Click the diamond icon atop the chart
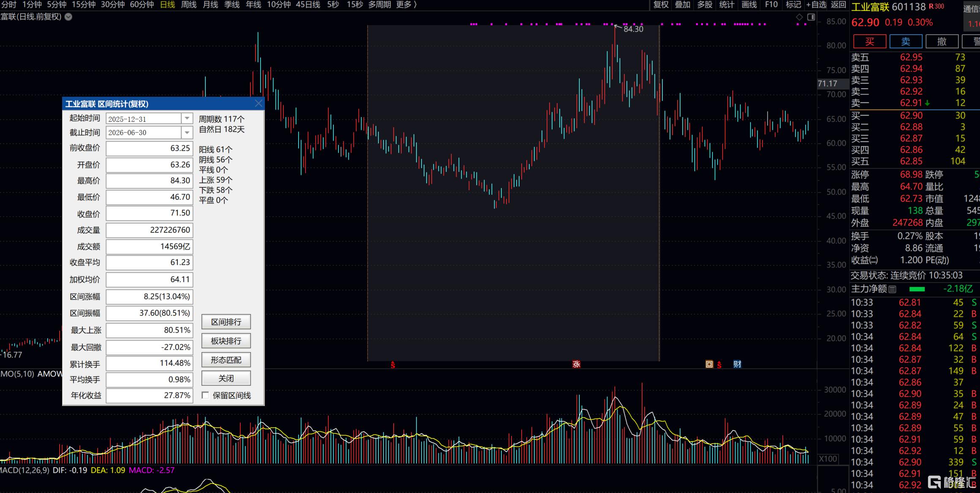The width and height of the screenshot is (980, 493). click(x=799, y=17)
